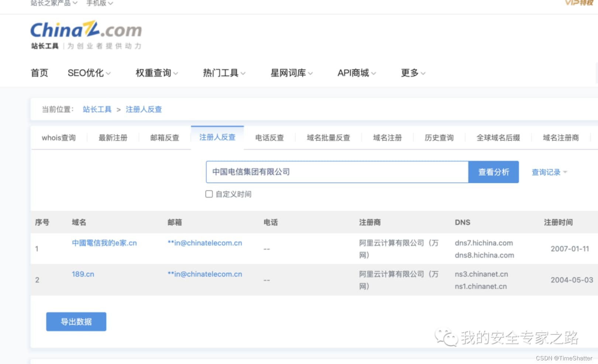
Task: Click the ChinaZ.com logo
Action: [86, 30]
